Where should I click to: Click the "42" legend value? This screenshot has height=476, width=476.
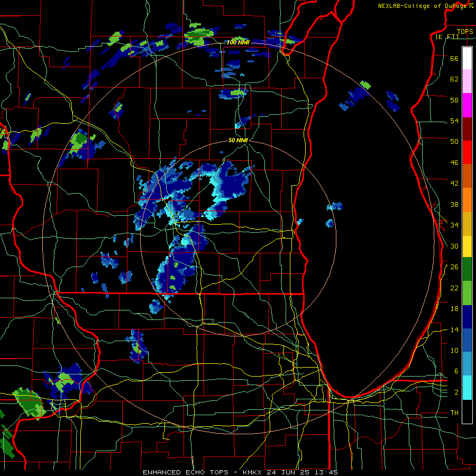point(454,183)
